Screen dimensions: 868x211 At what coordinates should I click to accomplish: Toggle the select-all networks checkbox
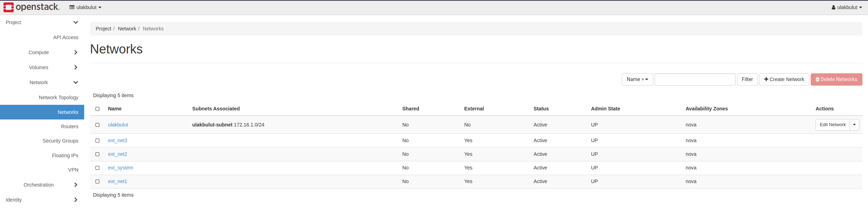[97, 109]
